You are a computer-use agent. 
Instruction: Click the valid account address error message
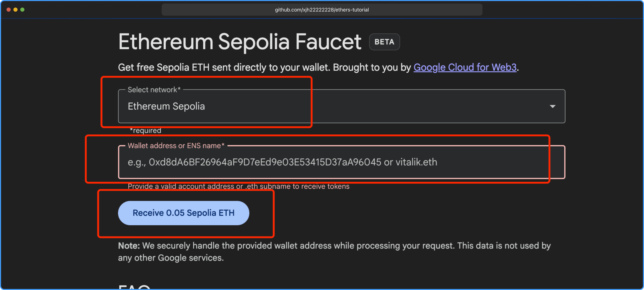[x=238, y=186]
